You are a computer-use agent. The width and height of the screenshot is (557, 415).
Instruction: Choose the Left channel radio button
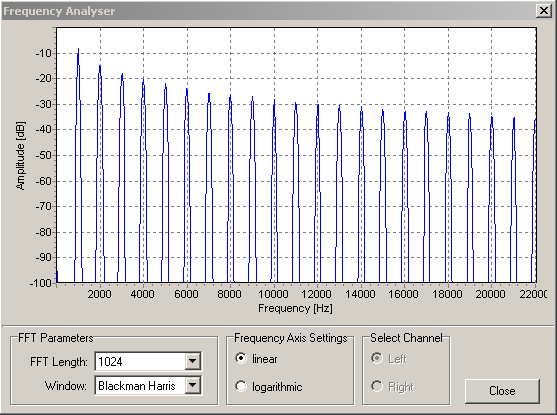click(377, 358)
